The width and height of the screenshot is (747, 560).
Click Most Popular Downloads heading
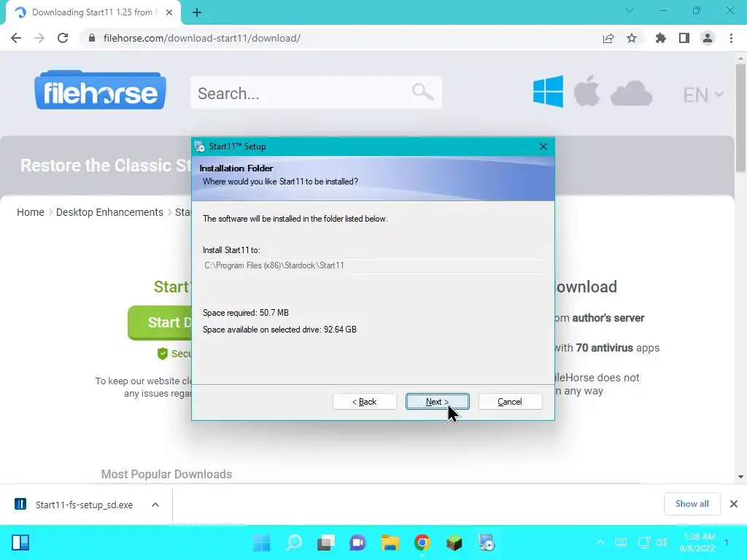tap(166, 474)
